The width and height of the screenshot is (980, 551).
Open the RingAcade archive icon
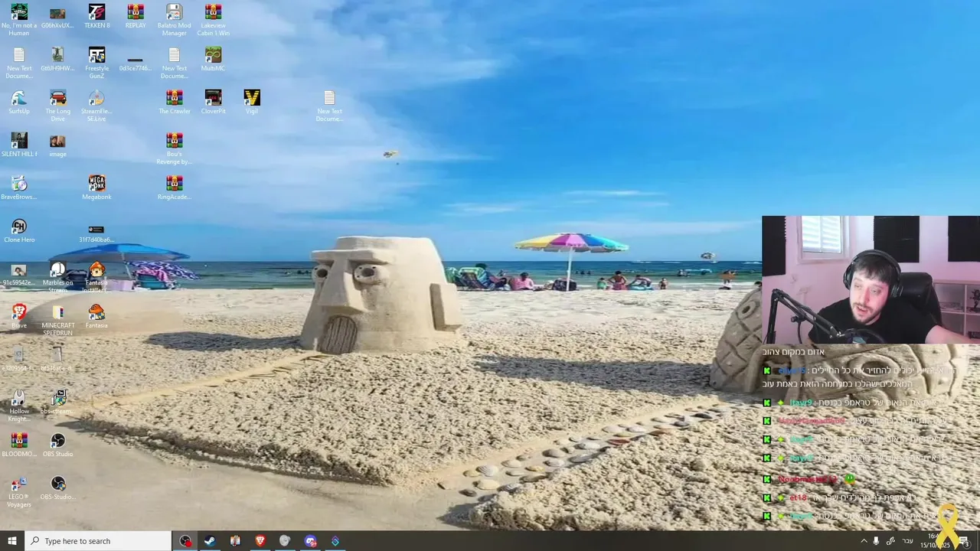click(x=174, y=187)
